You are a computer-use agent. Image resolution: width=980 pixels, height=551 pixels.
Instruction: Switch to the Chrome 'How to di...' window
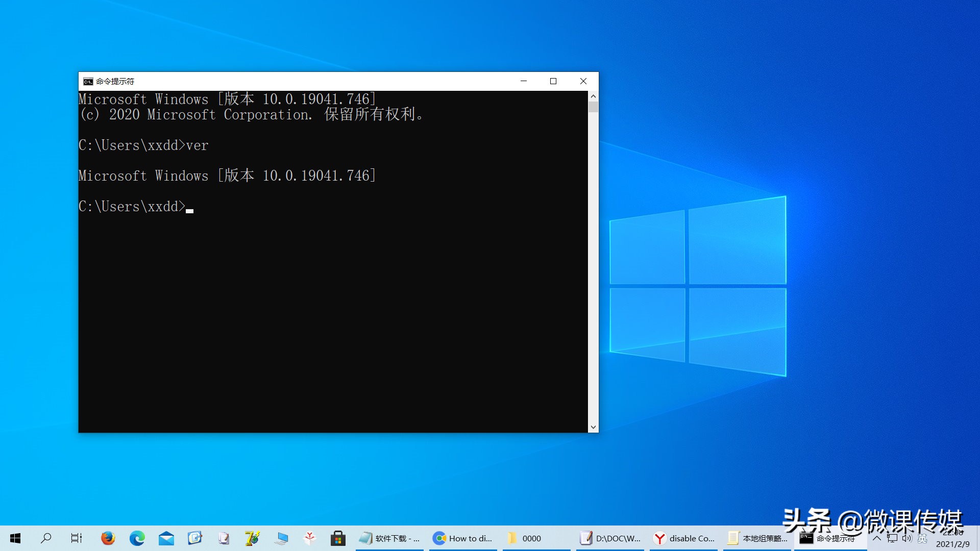(463, 538)
